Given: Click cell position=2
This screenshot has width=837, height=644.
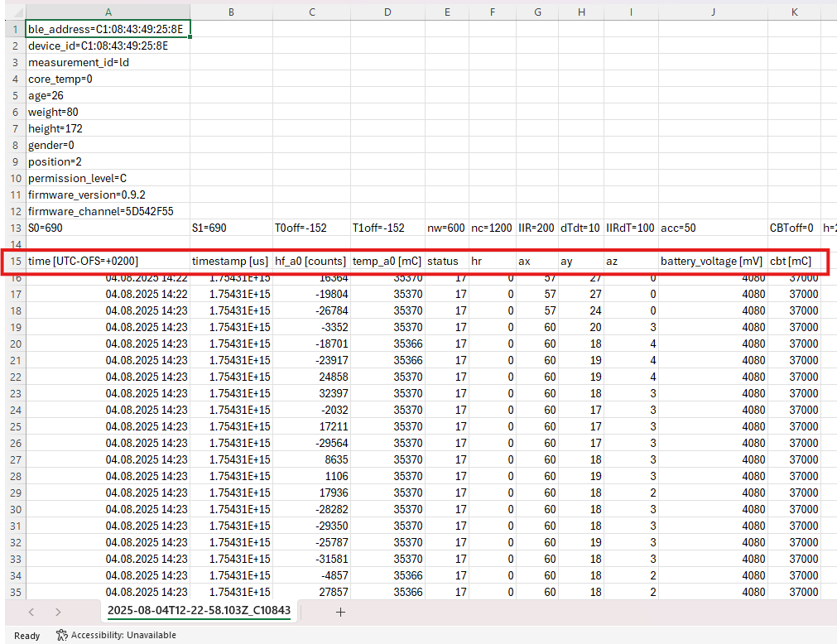Looking at the screenshot, I should point(108,161).
